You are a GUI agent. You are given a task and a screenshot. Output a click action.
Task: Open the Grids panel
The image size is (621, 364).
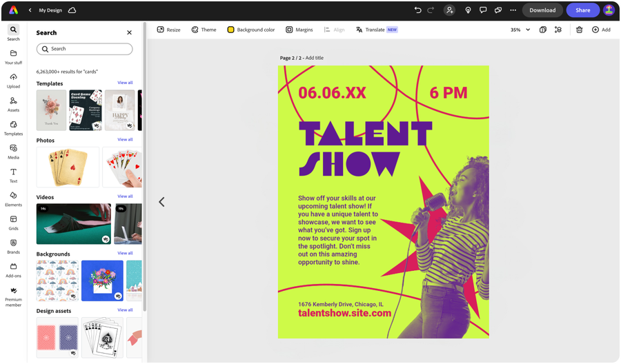[14, 223]
